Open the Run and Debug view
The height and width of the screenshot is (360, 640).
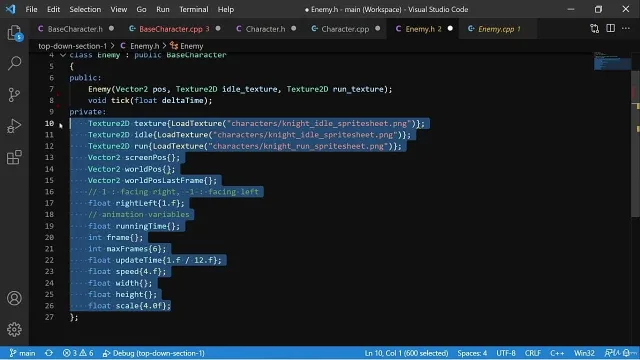(14, 126)
